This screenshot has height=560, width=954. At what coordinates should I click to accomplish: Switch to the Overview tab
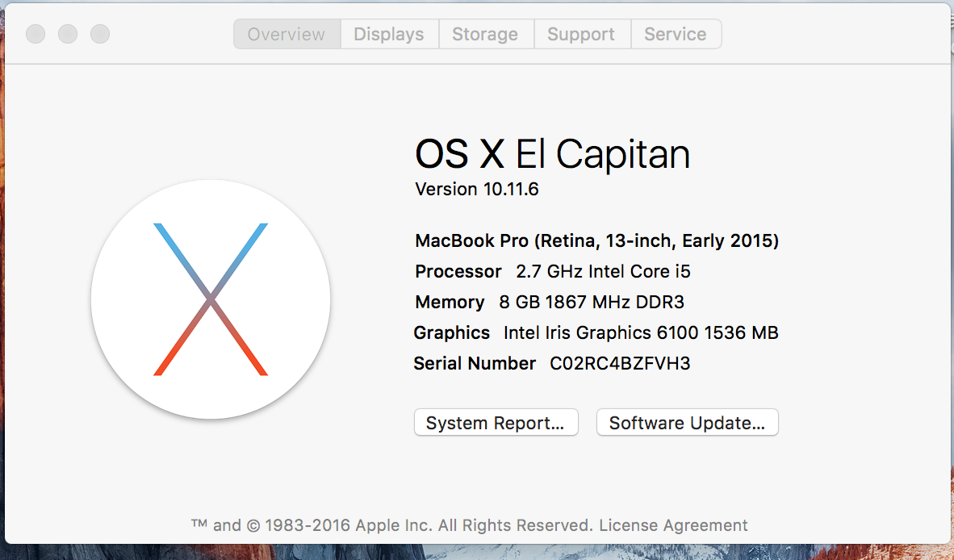pos(287,35)
